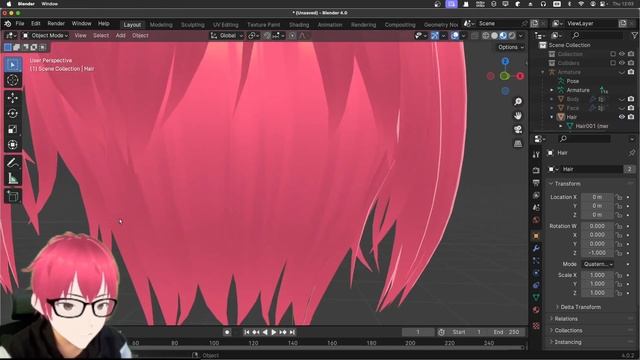Image resolution: width=640 pixels, height=360 pixels.
Task: Switch to the Shading workspace tab
Action: pos(299,25)
